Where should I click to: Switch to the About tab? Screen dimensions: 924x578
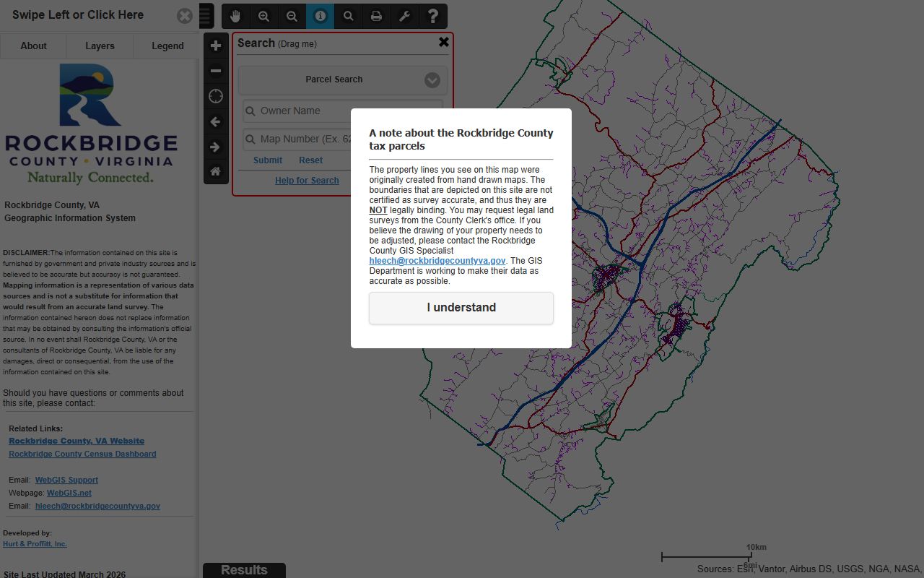tap(33, 46)
